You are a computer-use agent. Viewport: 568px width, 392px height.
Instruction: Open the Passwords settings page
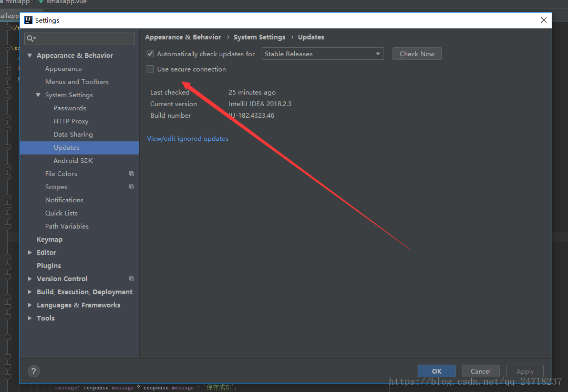pos(69,108)
